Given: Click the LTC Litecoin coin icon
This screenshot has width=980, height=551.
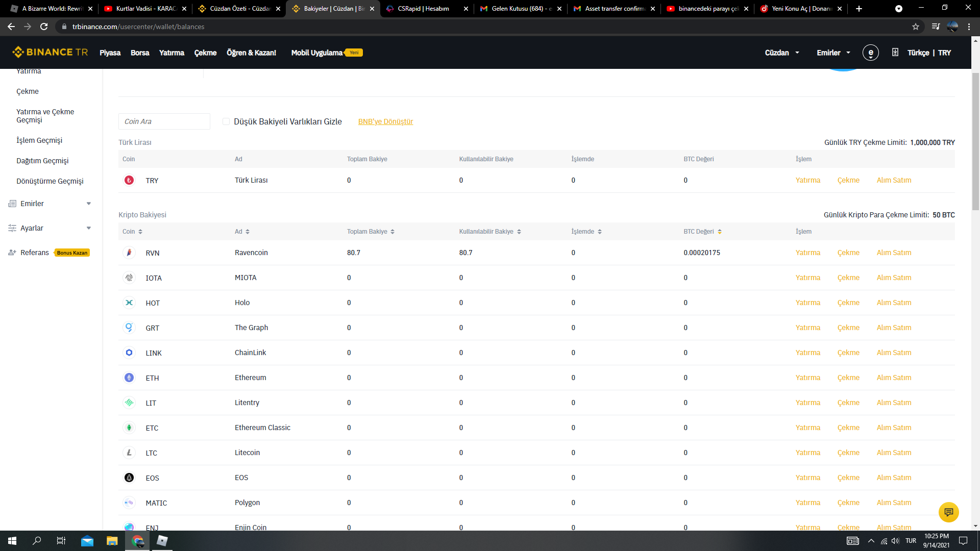Looking at the screenshot, I should pyautogui.click(x=129, y=453).
